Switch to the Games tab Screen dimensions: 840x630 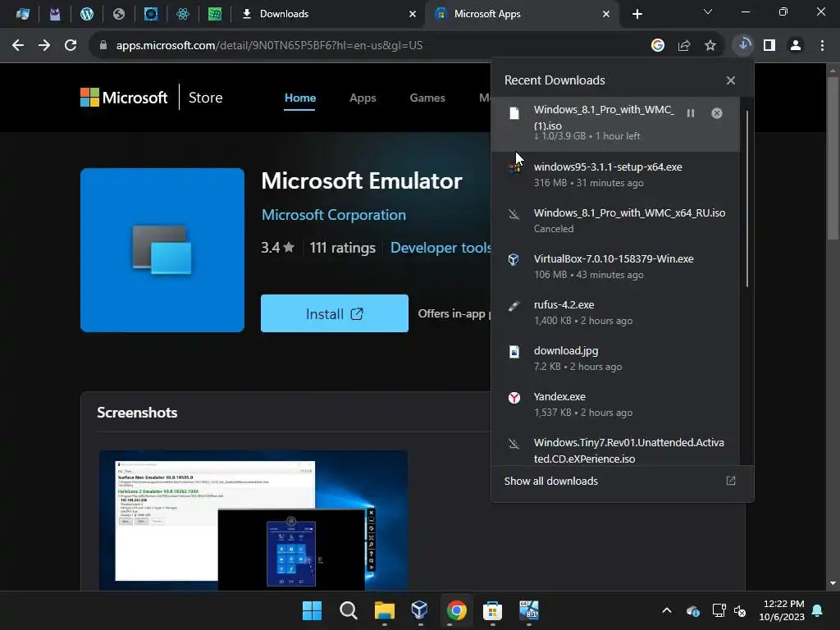pyautogui.click(x=427, y=98)
